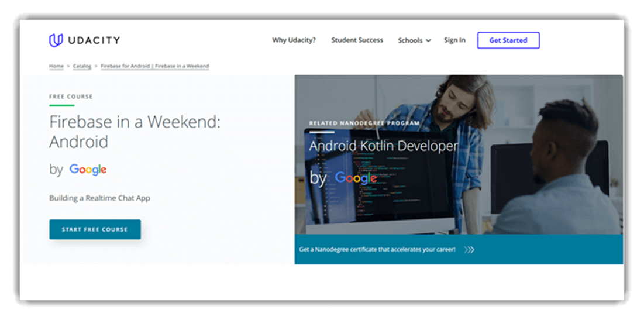Image resolution: width=644 pixels, height=320 pixels.
Task: Go to Catalog breadcrumb
Action: (x=82, y=66)
